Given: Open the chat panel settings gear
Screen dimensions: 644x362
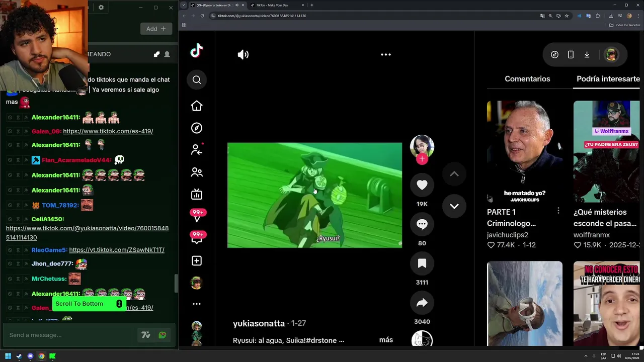Looking at the screenshot, I should click(x=101, y=8).
